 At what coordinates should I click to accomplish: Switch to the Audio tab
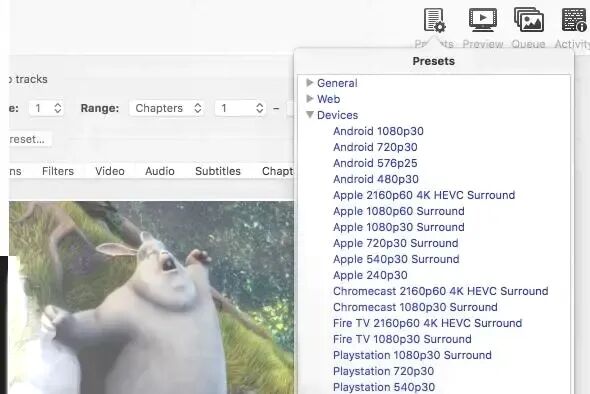(x=160, y=171)
